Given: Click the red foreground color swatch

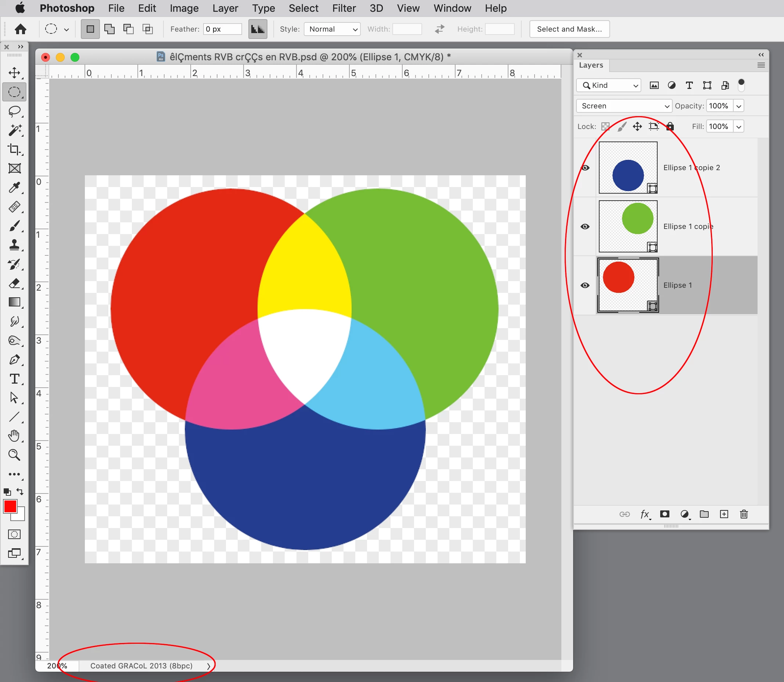Looking at the screenshot, I should [x=10, y=506].
